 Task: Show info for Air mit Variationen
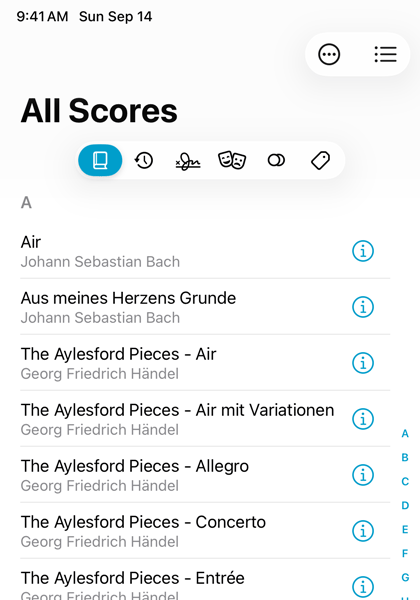pos(363,419)
